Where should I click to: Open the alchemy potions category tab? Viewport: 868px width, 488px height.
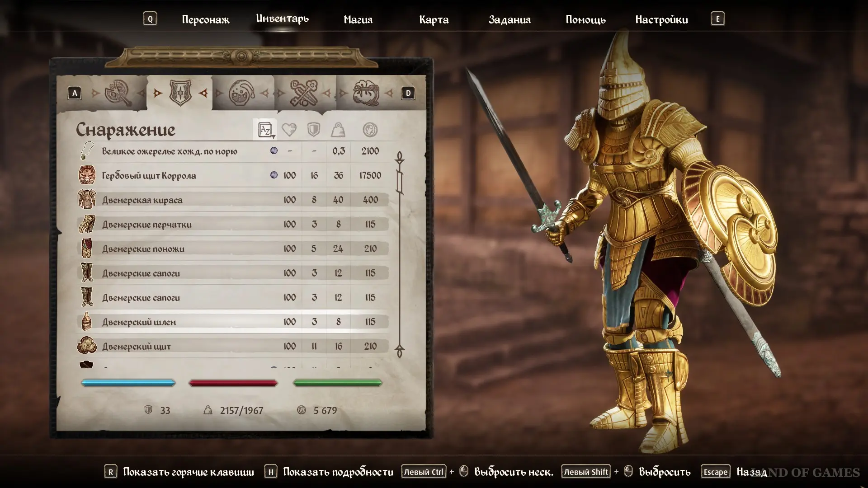(241, 93)
